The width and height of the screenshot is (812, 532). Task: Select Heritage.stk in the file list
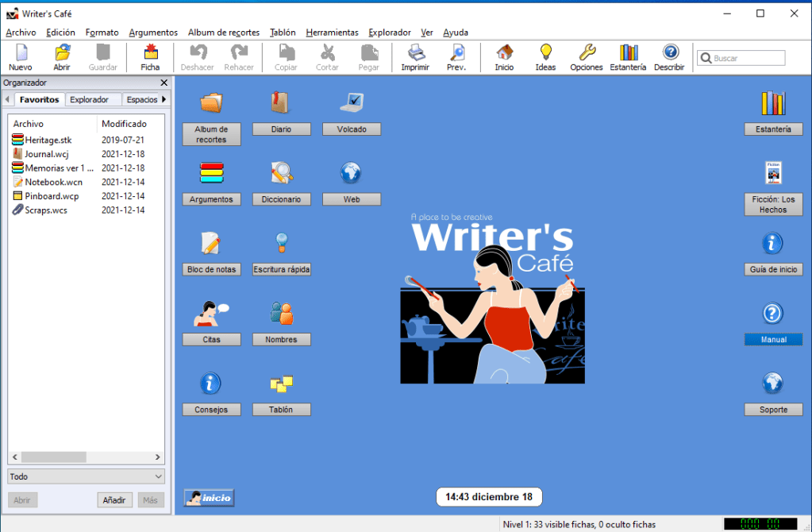click(48, 140)
